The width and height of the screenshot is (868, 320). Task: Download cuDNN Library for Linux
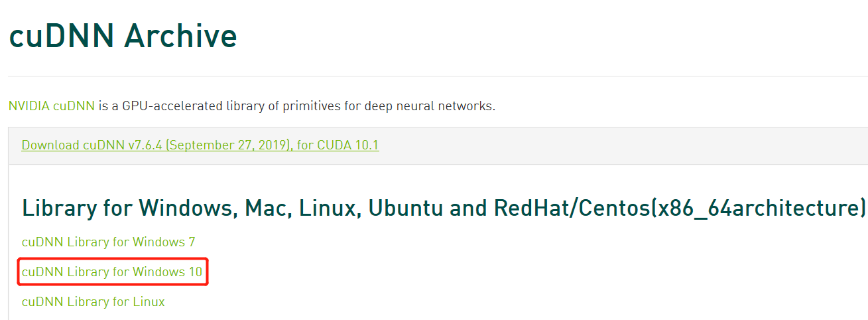click(93, 301)
